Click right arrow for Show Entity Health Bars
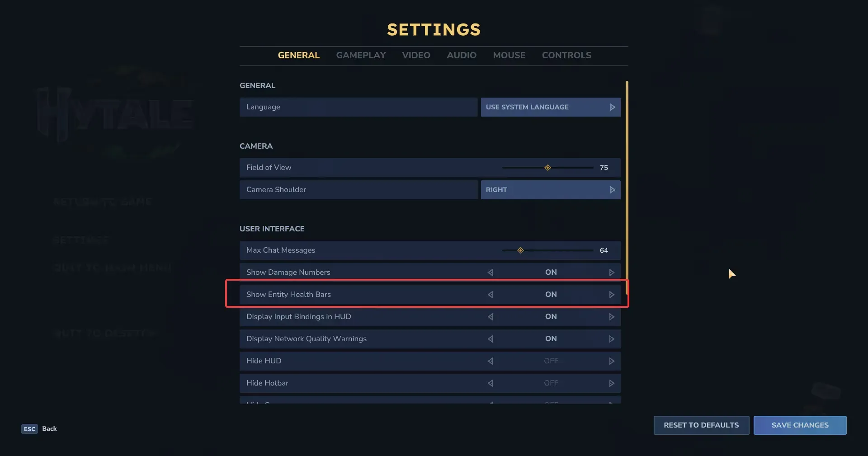This screenshot has width=868, height=456. click(x=612, y=295)
